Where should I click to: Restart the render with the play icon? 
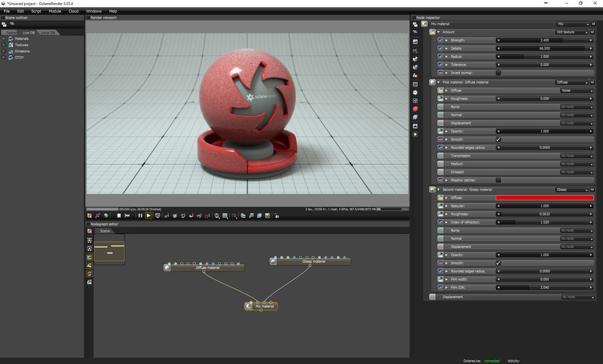click(149, 216)
